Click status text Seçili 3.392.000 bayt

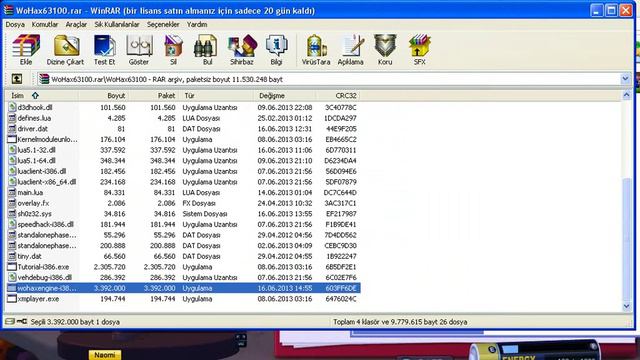click(75, 322)
